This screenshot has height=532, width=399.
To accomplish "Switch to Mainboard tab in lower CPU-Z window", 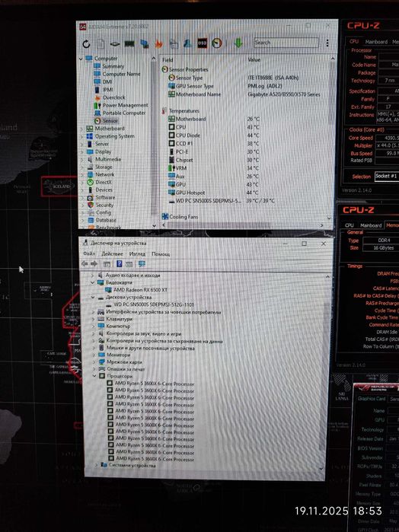I will point(371,225).
